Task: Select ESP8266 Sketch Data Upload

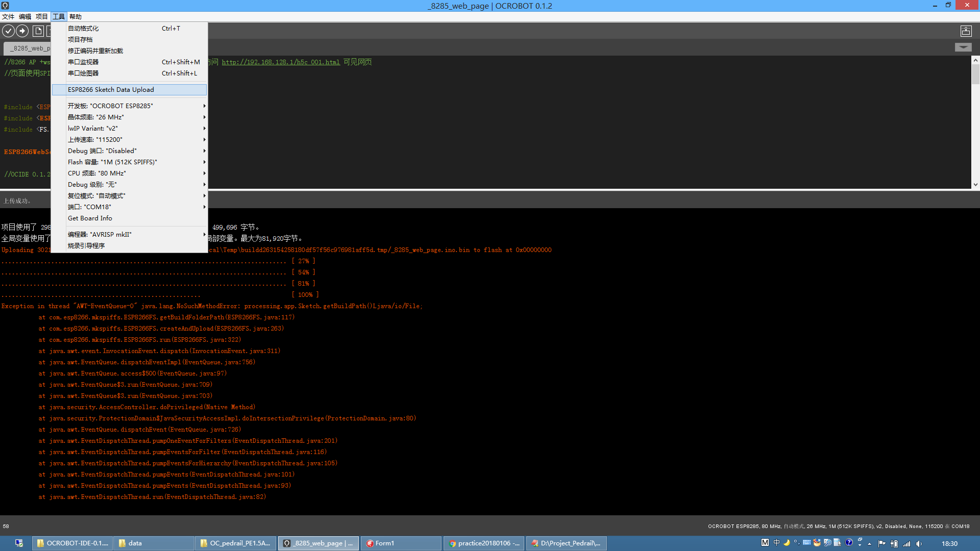Action: coord(111,90)
